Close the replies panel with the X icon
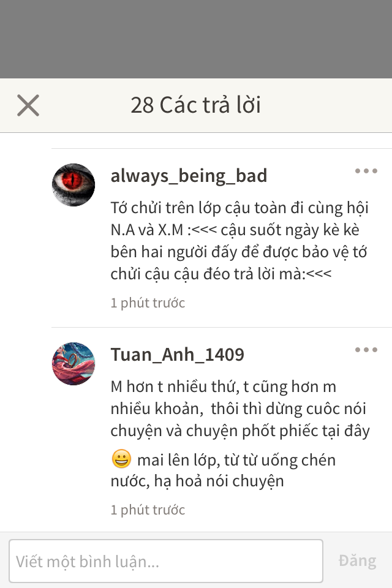This screenshot has height=588, width=392. pos(28,105)
